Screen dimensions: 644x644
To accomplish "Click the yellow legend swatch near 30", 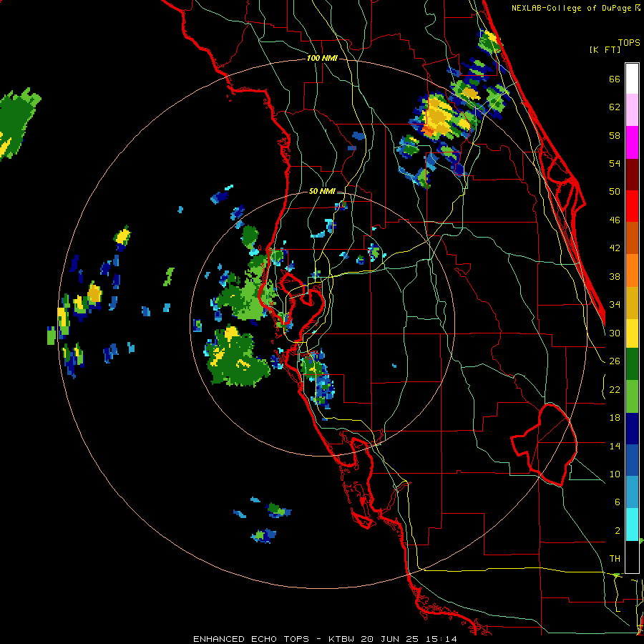I will coord(632,333).
